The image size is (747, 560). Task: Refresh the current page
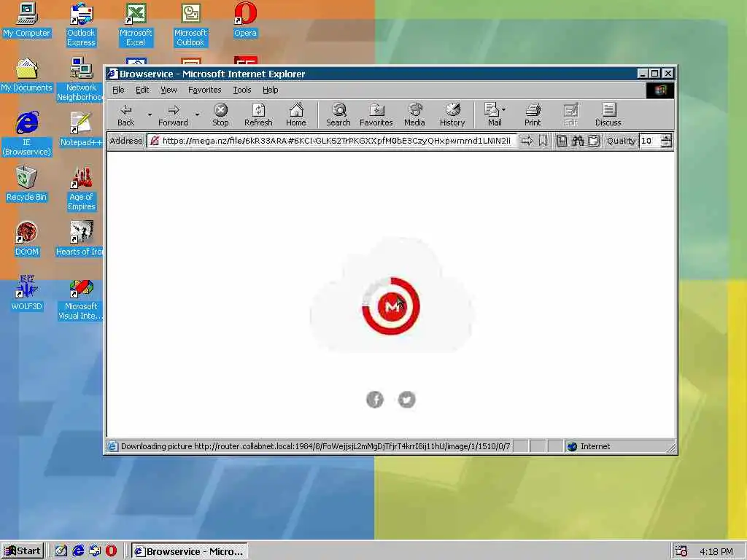pyautogui.click(x=258, y=114)
